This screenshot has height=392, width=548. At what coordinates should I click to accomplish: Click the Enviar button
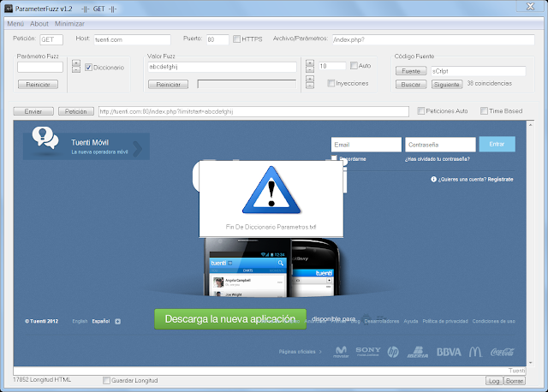click(33, 111)
